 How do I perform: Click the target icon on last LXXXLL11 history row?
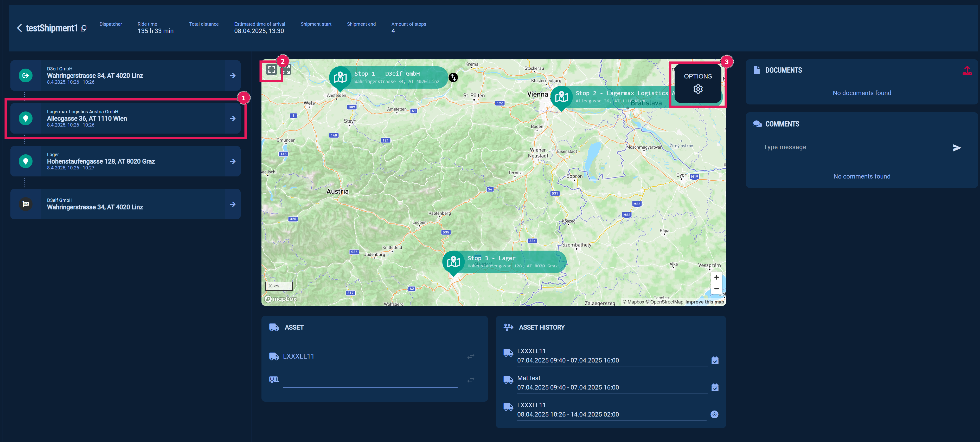click(x=714, y=414)
